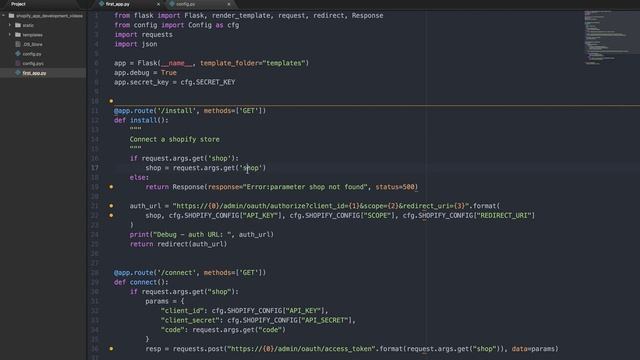Collapse the shopify_app_development_videos root folder

click(x=4, y=16)
